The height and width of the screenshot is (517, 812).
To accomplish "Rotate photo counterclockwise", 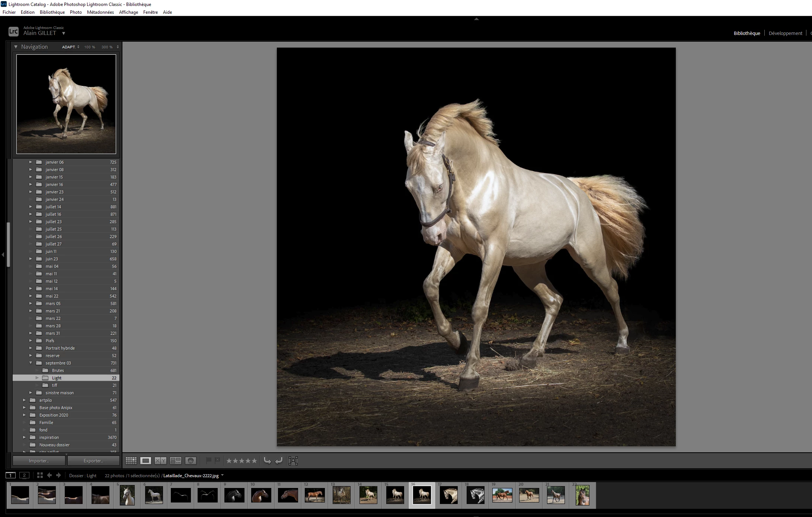I will click(267, 461).
